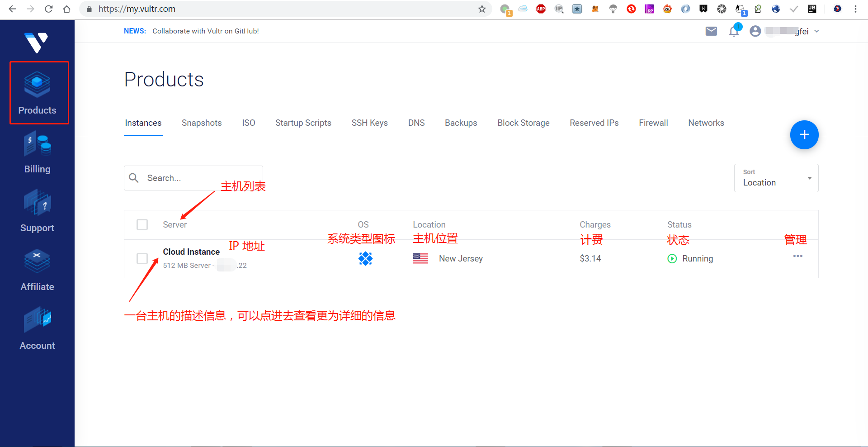Screen dimensions: 868x447
Task: Click the Charges column header
Action: tap(595, 225)
